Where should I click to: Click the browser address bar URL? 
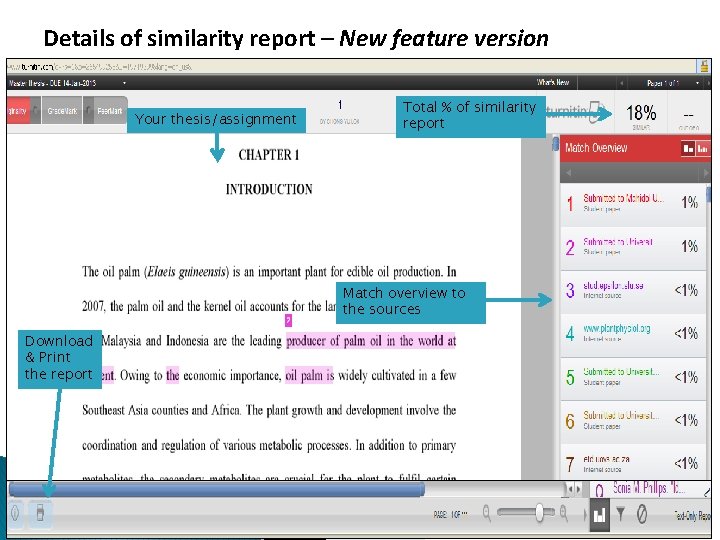point(100,67)
